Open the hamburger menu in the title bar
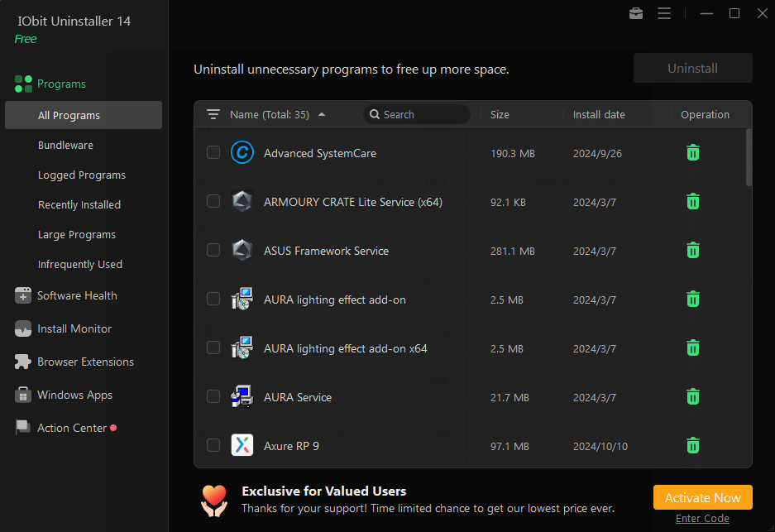Image resolution: width=775 pixels, height=532 pixels. (664, 13)
